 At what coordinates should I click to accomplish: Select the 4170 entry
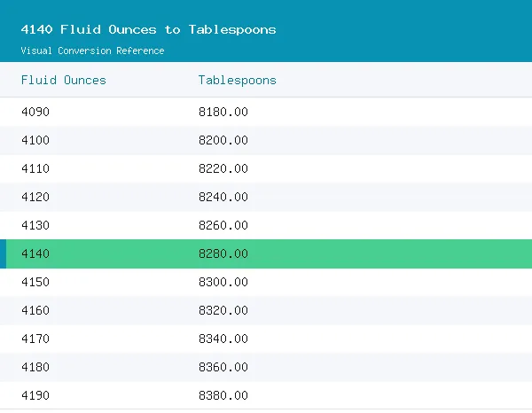[x=35, y=339]
